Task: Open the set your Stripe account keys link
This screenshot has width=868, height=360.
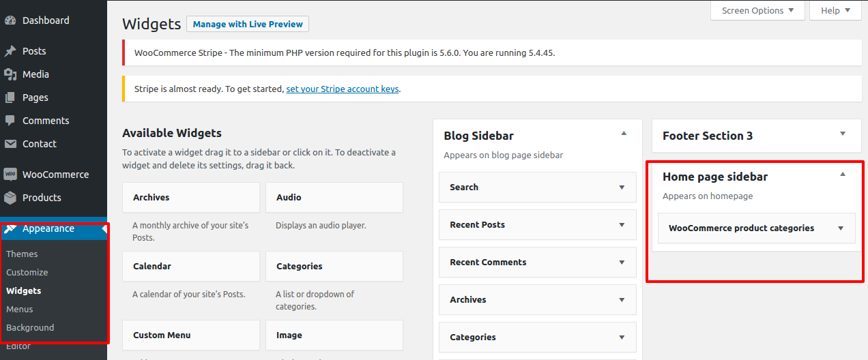Action: point(342,89)
